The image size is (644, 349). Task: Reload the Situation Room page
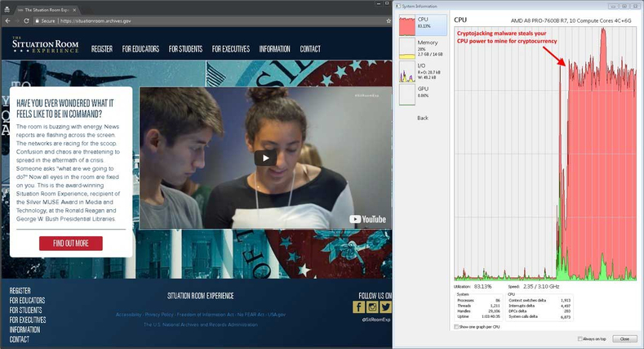pyautogui.click(x=26, y=20)
